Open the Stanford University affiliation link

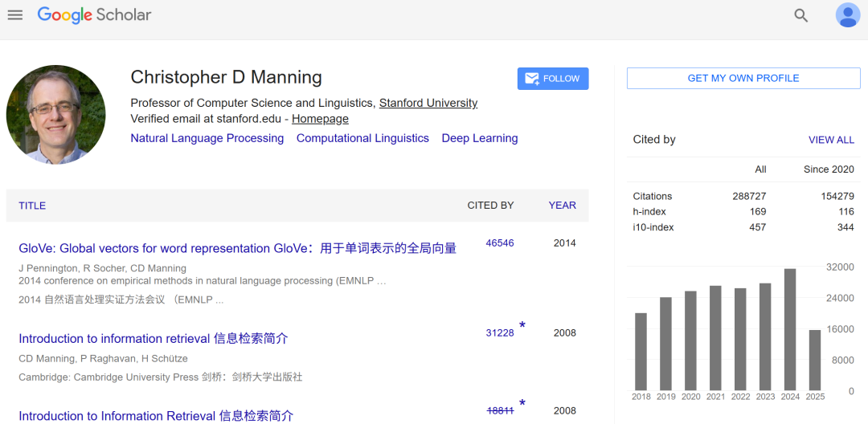[428, 103]
